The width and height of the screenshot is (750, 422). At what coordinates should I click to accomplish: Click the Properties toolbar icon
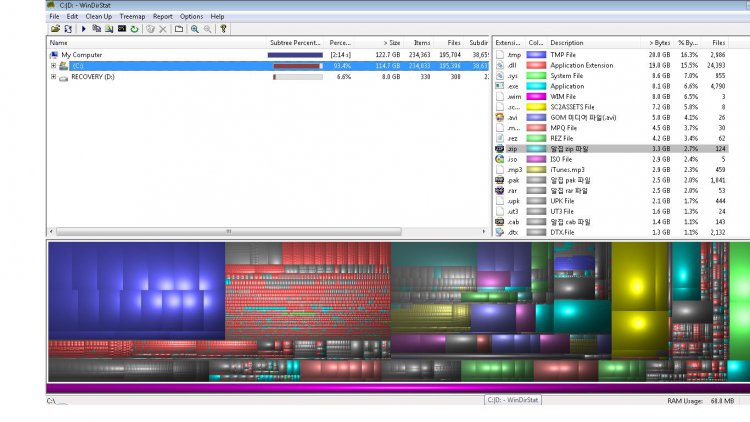[179, 29]
